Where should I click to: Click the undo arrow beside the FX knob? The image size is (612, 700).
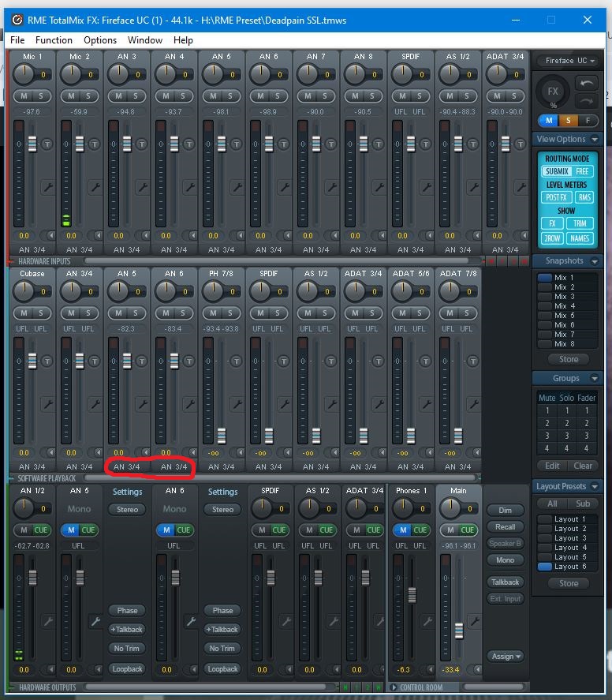(584, 83)
